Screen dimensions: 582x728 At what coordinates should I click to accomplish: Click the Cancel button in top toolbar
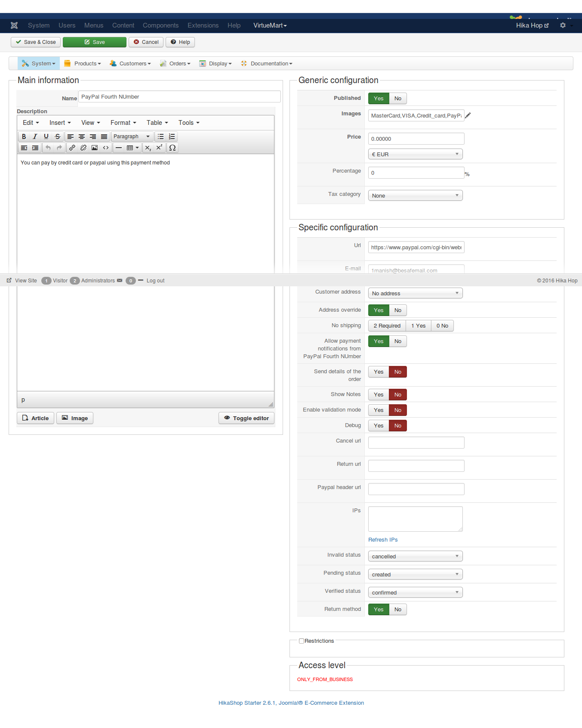coord(146,42)
